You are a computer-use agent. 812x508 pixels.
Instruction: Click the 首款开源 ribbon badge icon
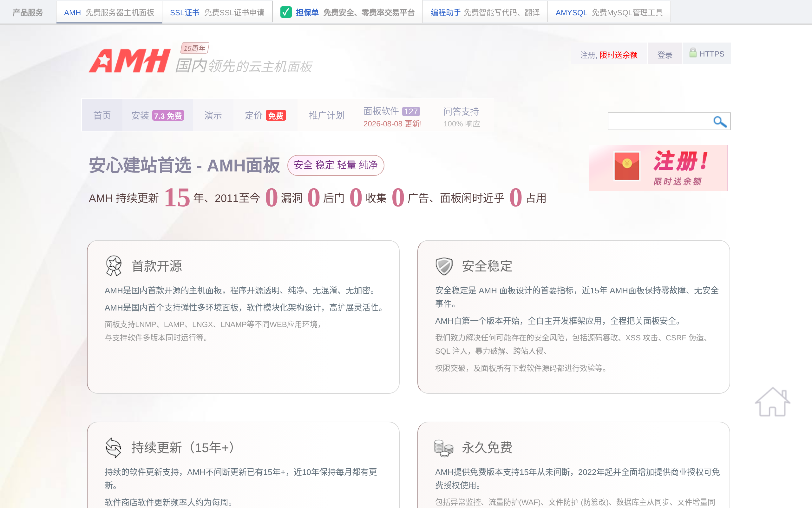(114, 266)
